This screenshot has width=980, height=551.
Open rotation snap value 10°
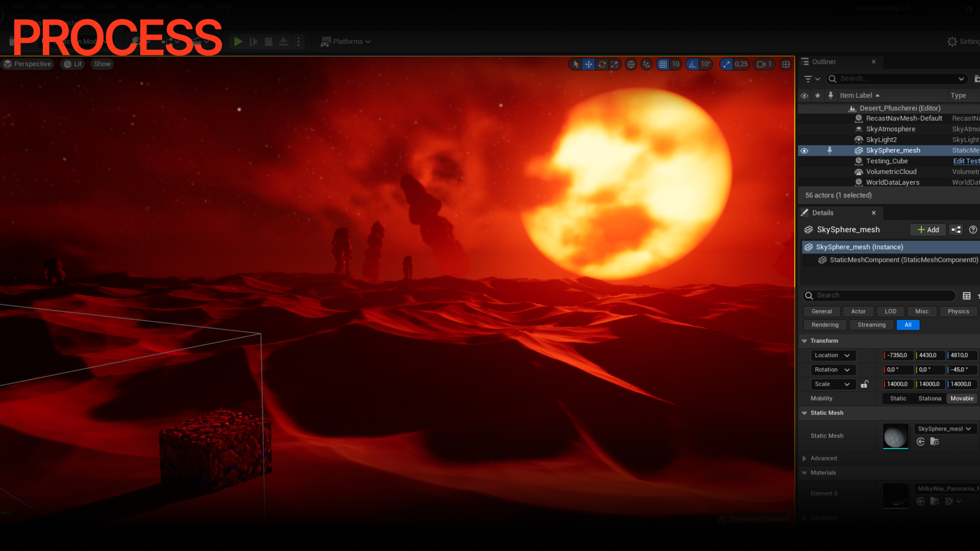click(x=705, y=64)
